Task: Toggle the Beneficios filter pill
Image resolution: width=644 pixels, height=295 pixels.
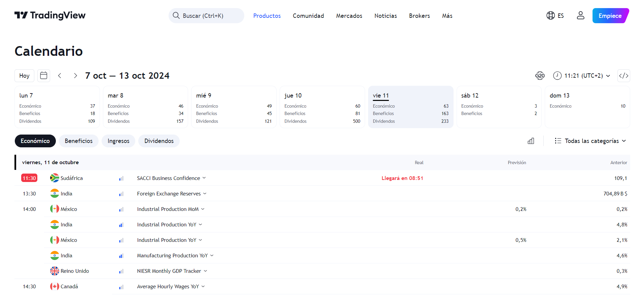Action: 78,141
